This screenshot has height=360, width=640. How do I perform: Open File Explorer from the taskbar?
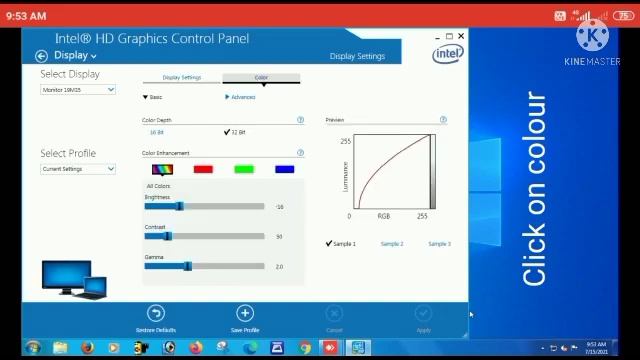click(60, 348)
